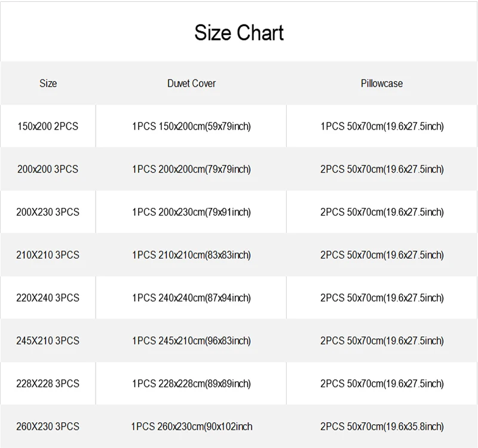
Task: Click the "228X228 3PCS" size cell
Action: point(48,383)
